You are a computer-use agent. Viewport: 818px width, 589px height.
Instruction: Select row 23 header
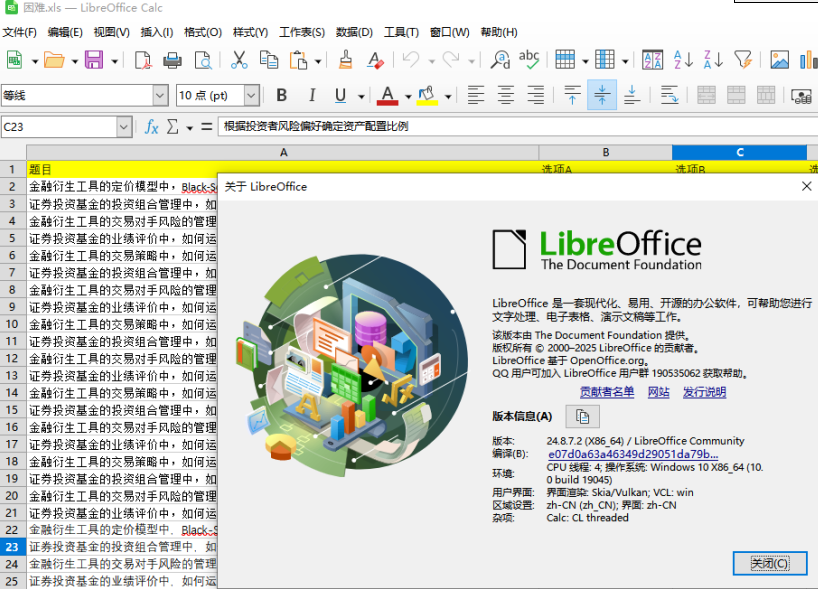[13, 547]
